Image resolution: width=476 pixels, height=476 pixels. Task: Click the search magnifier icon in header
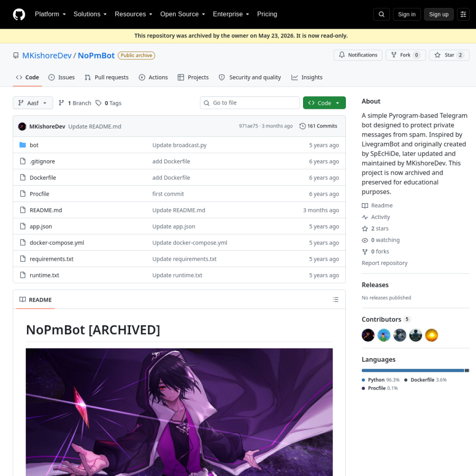pyautogui.click(x=381, y=14)
